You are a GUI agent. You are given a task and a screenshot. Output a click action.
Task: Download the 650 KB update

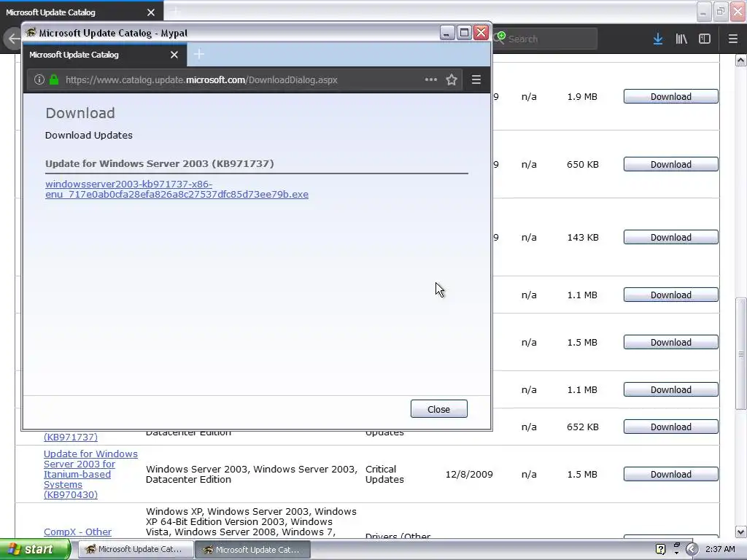coord(671,164)
